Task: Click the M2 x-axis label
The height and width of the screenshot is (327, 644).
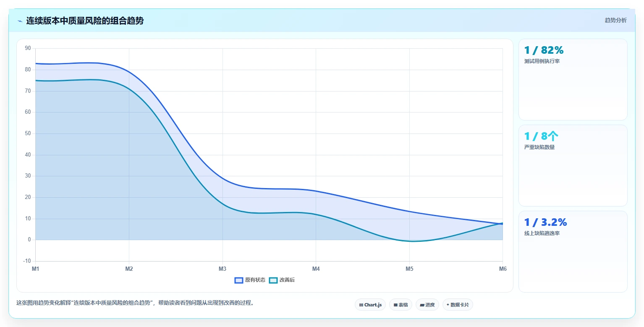Action: pos(129,269)
